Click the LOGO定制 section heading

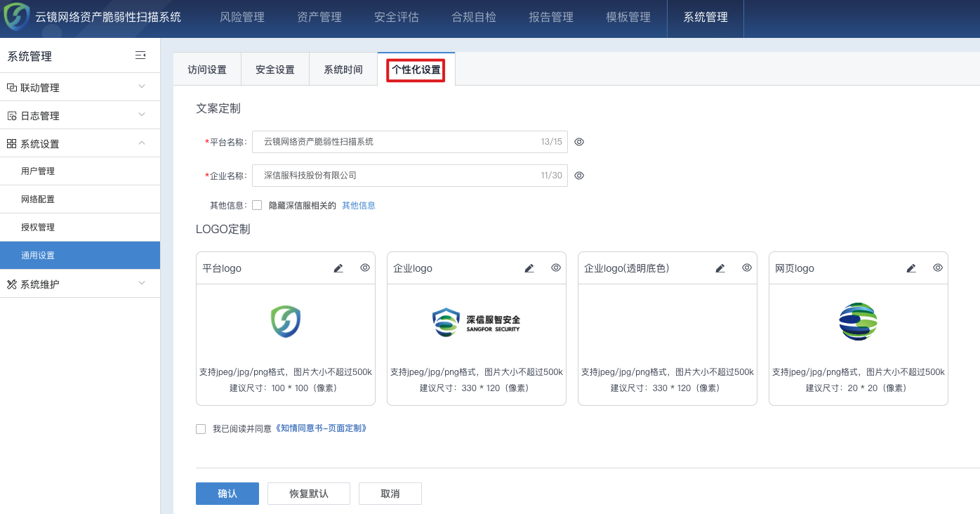[x=223, y=229]
